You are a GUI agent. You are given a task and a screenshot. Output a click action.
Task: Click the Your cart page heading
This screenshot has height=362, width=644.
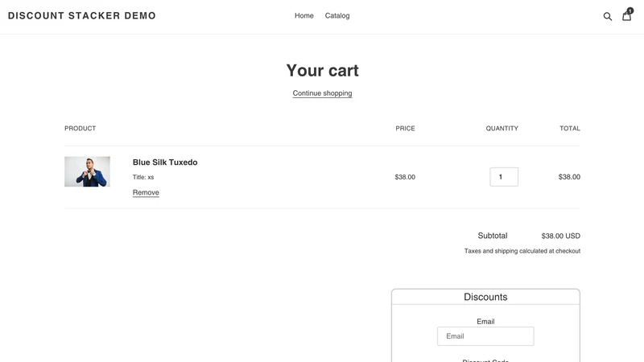click(x=323, y=71)
